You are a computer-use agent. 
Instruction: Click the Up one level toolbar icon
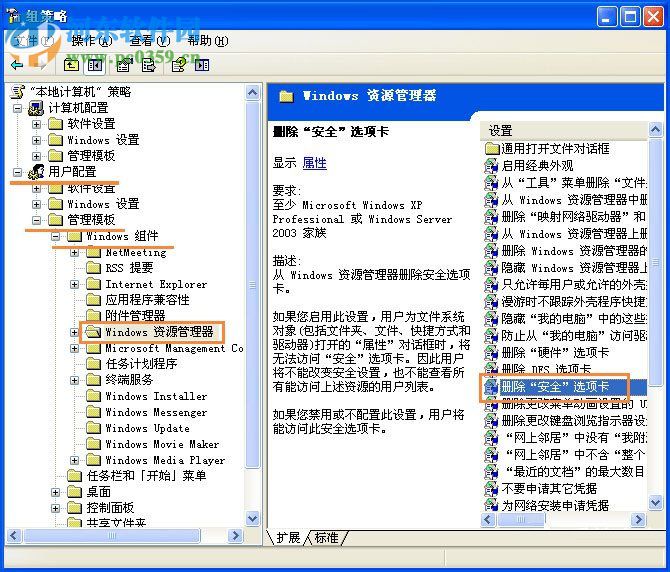(x=71, y=65)
